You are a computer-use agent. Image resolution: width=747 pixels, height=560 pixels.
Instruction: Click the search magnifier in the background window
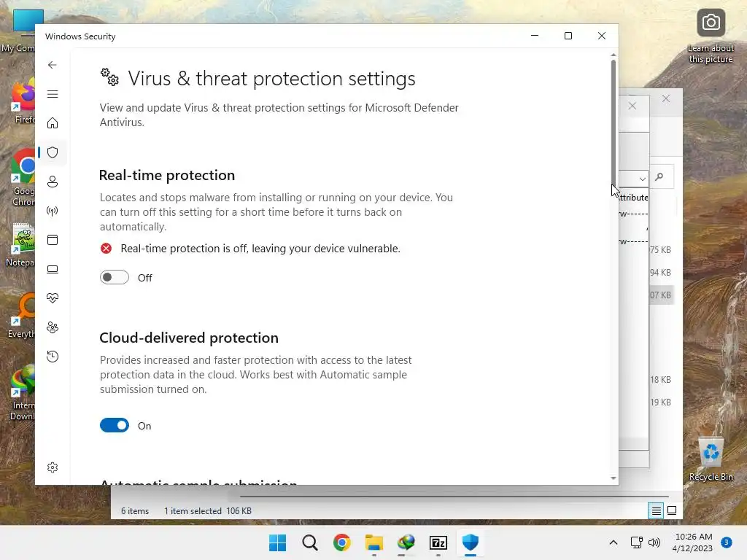(659, 177)
